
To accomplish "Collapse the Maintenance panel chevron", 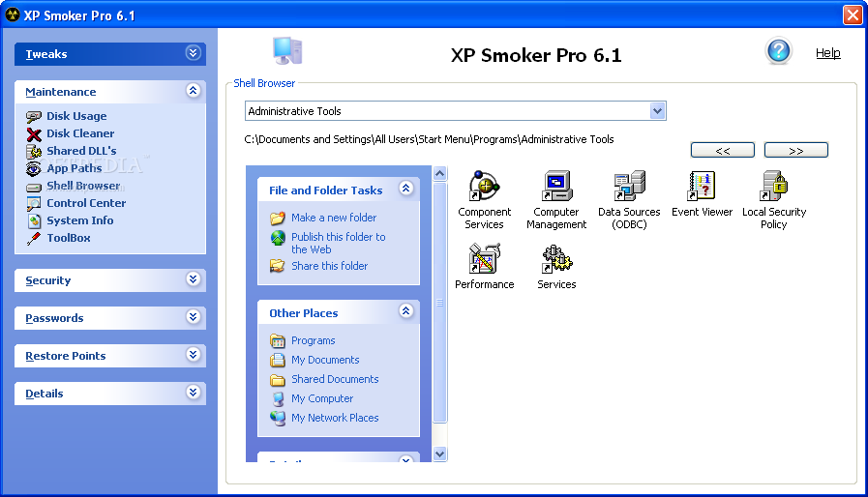I will pyautogui.click(x=193, y=91).
